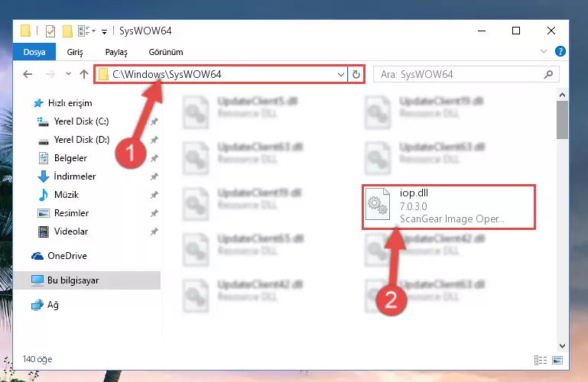Click the pin icon beside Müzik
Image resolution: width=588 pixels, height=382 pixels.
[154, 195]
